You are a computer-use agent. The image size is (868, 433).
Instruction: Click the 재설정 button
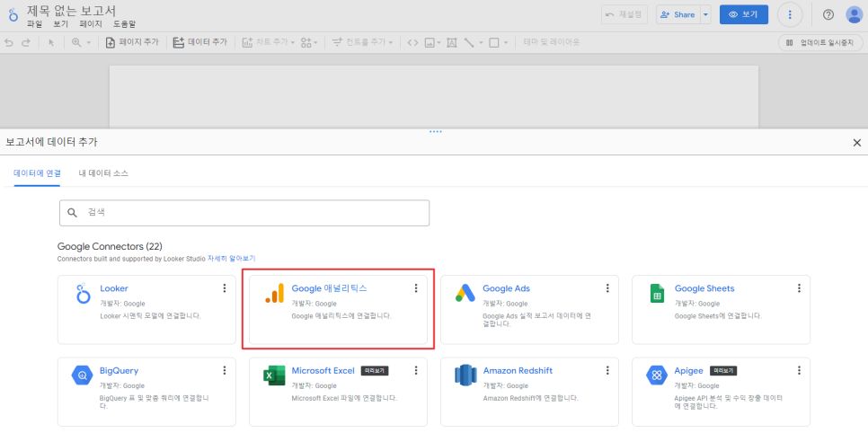(x=624, y=14)
